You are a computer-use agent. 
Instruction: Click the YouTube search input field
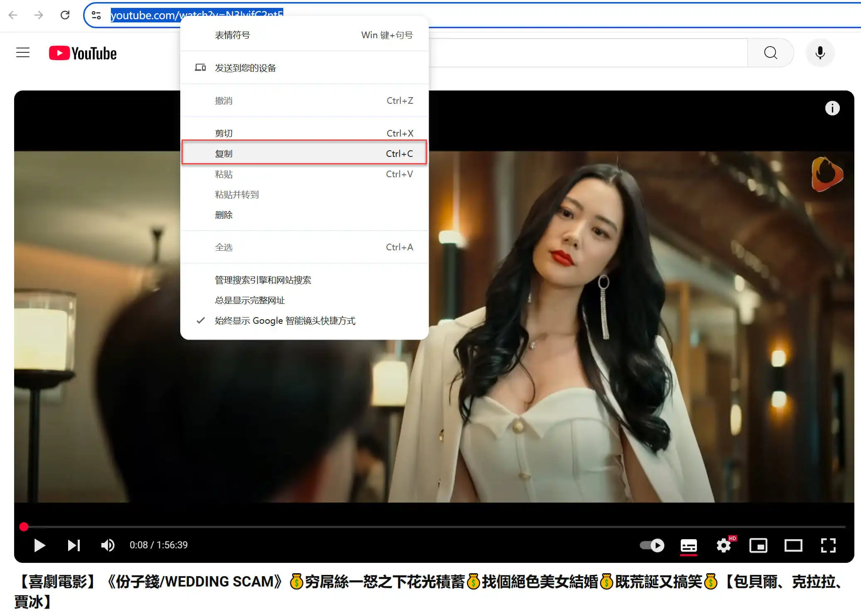click(588, 53)
